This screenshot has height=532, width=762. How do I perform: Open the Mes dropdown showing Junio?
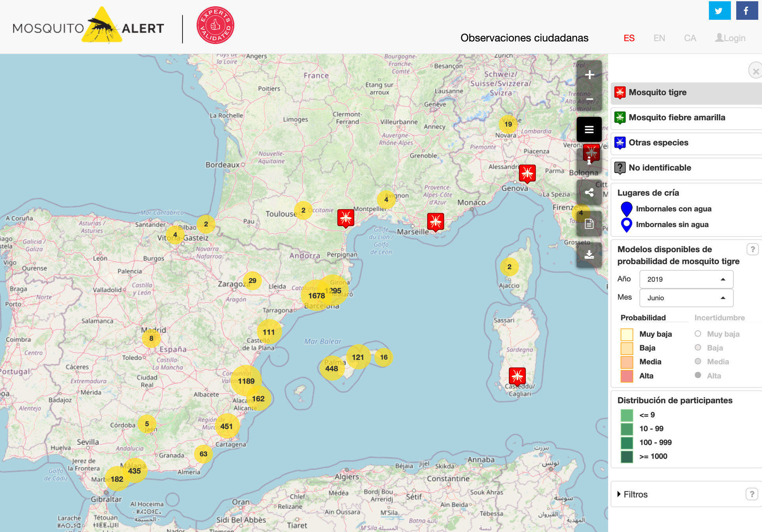click(686, 298)
